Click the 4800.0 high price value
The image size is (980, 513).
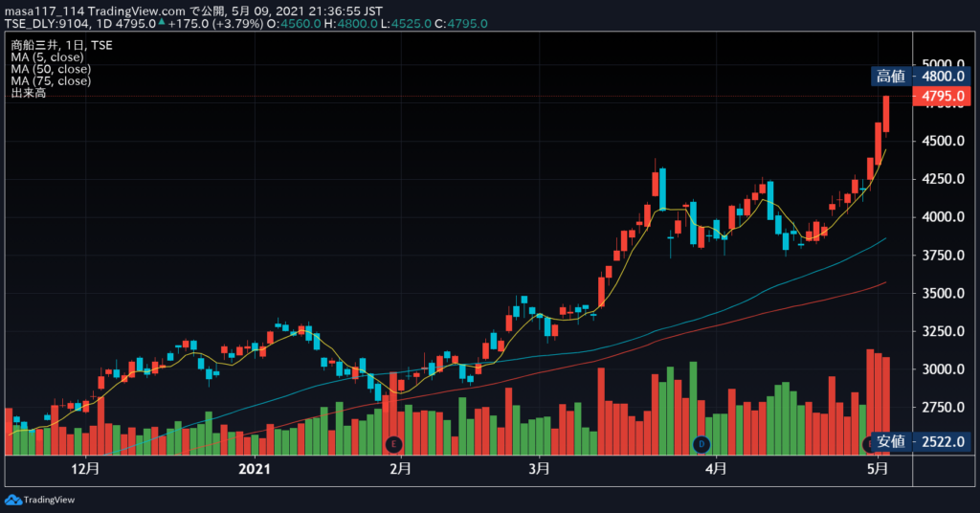coord(943,77)
